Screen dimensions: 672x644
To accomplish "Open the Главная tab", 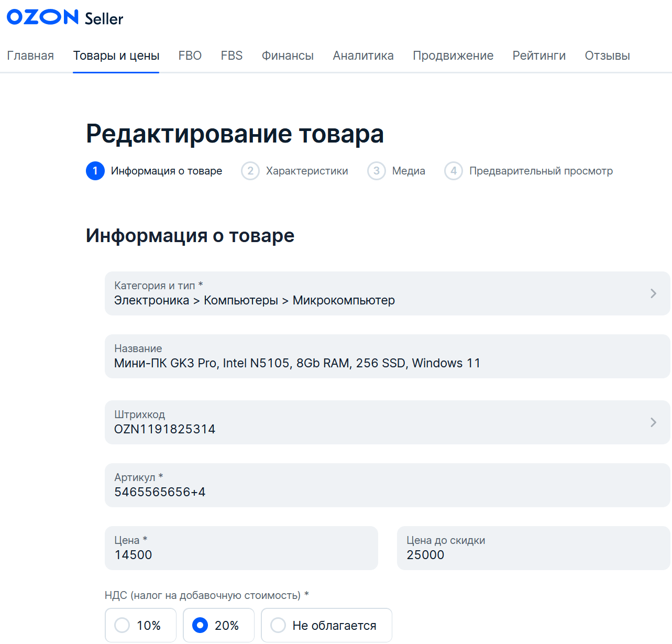I will (30, 56).
